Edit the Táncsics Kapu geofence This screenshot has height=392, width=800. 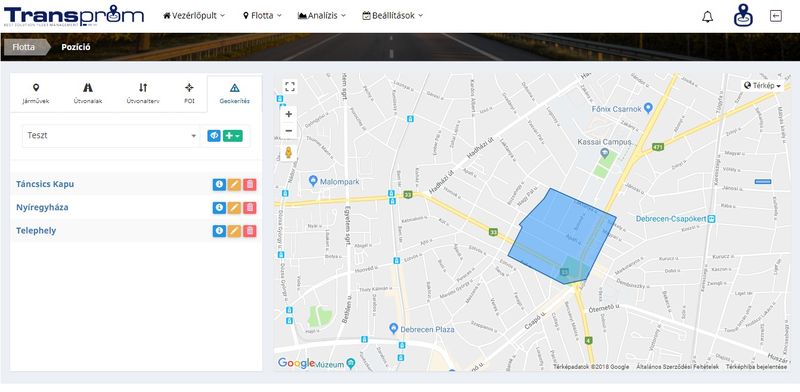234,184
